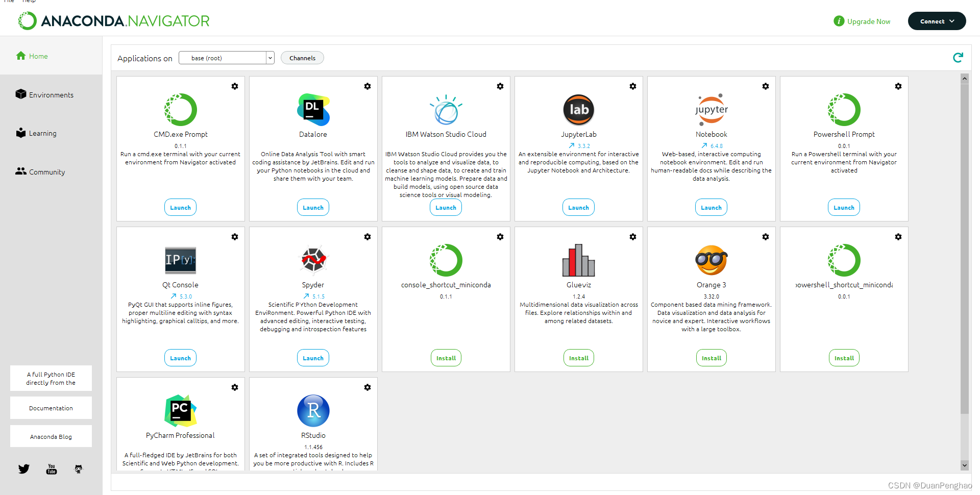Click the Twitter bird icon
Screen dimensions: 980x495
(x=24, y=469)
